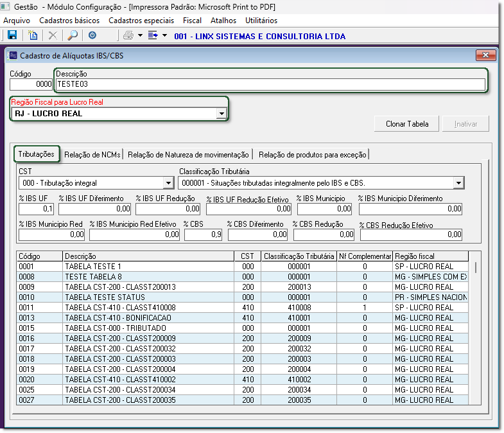The image size is (504, 433).
Task: Click the printer icon in toolbar
Action: (x=128, y=36)
